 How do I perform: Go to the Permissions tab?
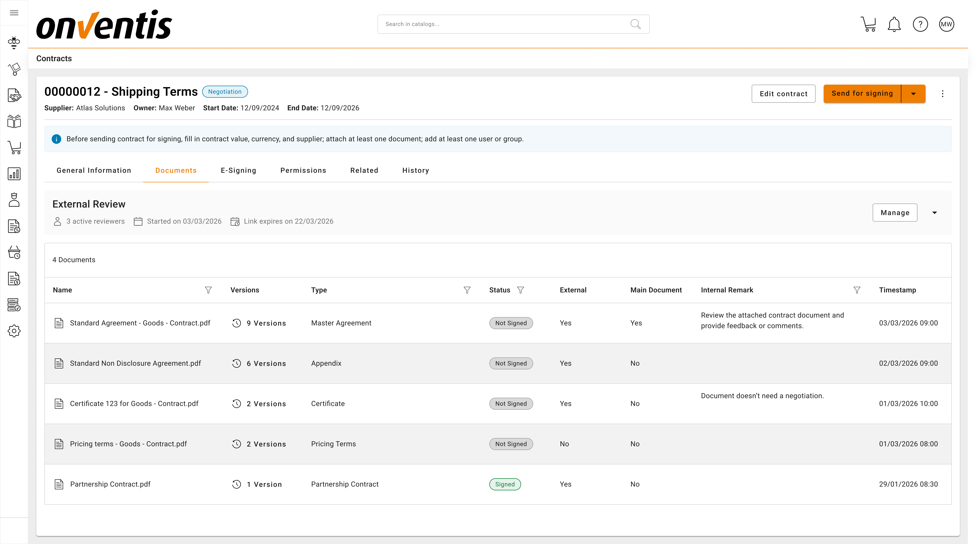[x=303, y=170]
